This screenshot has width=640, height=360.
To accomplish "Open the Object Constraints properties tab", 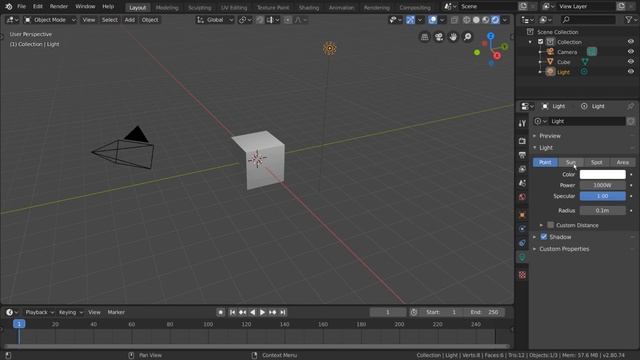I will (522, 243).
